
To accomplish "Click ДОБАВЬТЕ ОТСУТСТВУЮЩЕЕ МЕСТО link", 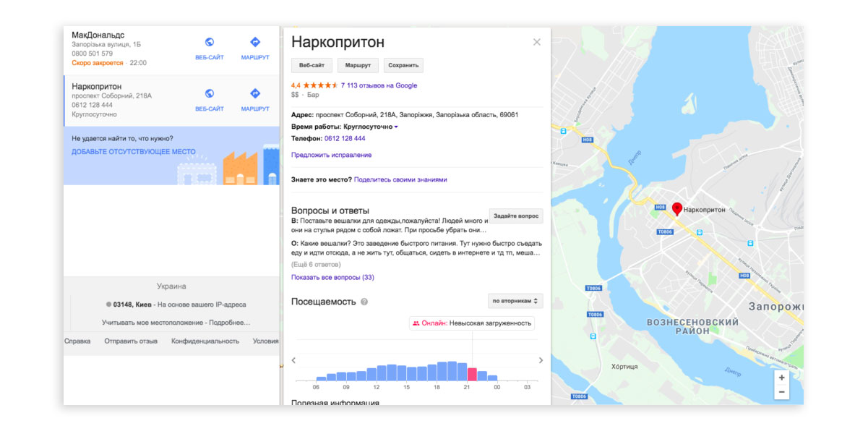I will pos(134,152).
